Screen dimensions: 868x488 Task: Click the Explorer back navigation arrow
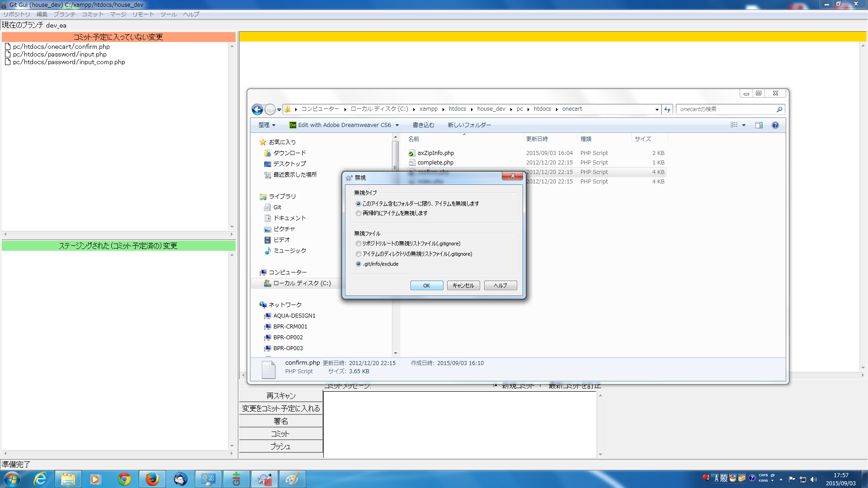tap(257, 109)
